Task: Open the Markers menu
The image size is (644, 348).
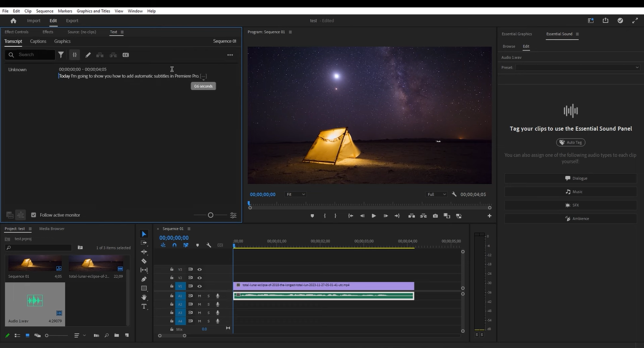Action: pyautogui.click(x=65, y=11)
